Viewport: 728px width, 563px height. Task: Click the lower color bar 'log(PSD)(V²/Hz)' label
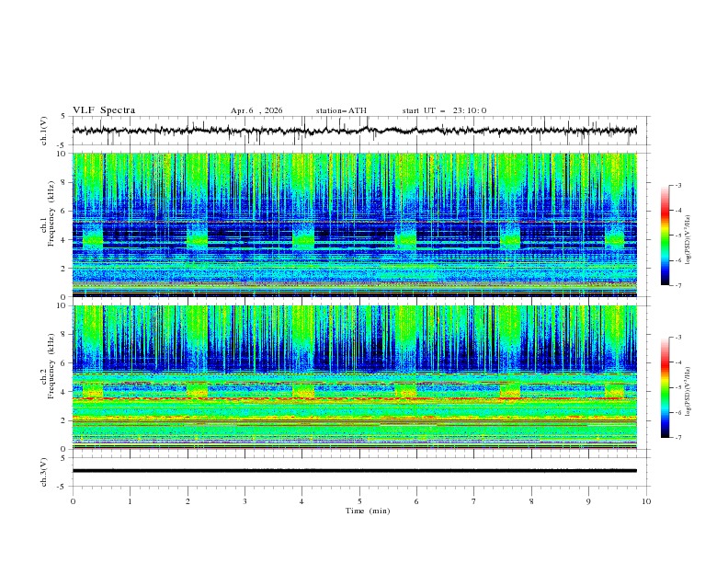coord(688,392)
